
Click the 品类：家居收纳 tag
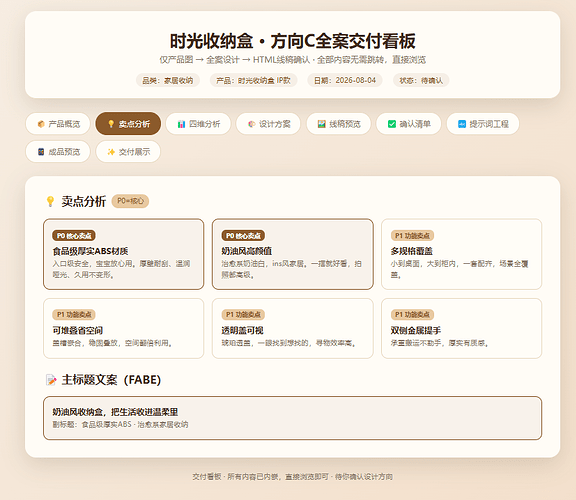pyautogui.click(x=168, y=80)
